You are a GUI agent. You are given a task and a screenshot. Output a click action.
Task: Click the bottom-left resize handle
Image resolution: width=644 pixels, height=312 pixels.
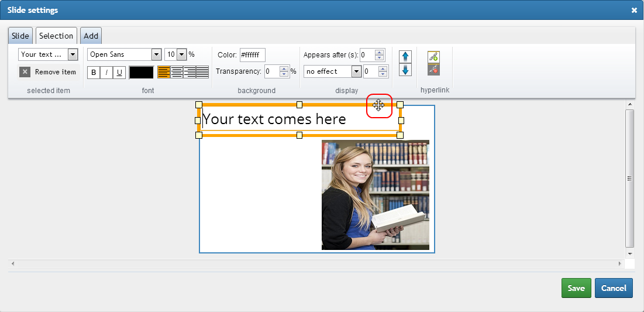tap(199, 135)
